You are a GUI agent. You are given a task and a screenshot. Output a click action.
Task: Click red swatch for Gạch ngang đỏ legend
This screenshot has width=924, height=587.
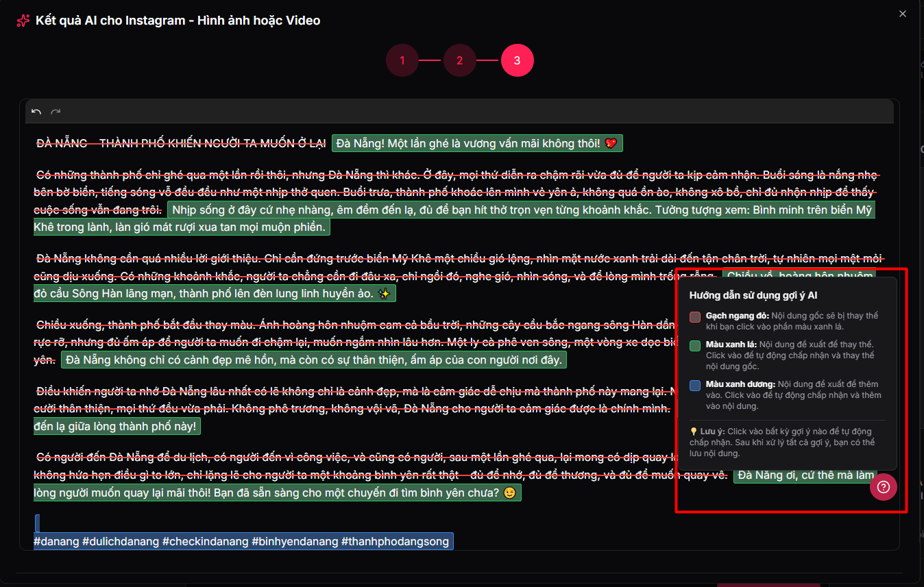click(x=695, y=317)
